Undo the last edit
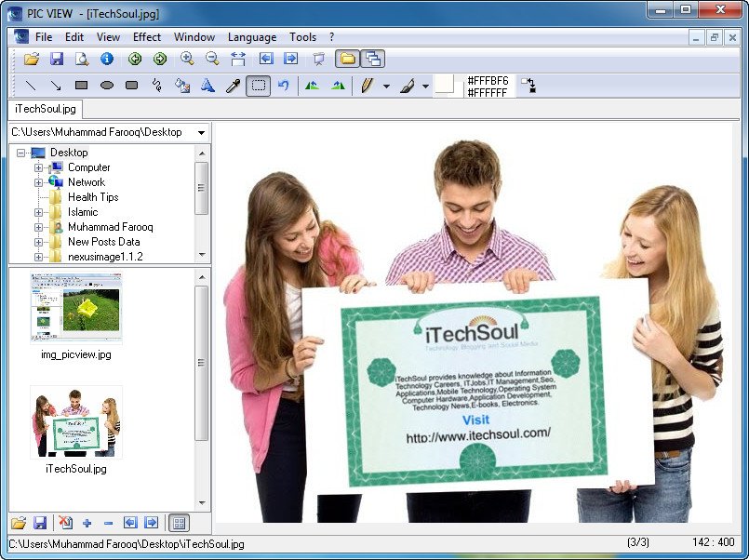The width and height of the screenshot is (749, 560). pos(284,86)
